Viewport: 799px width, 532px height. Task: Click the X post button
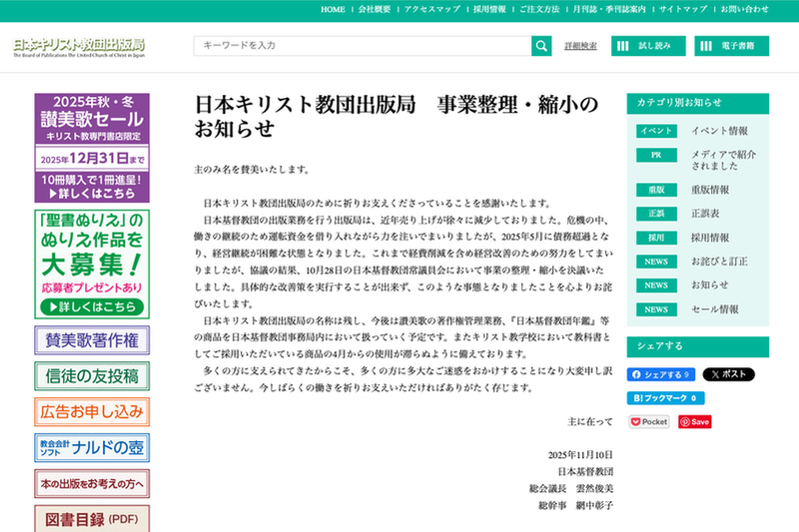coord(728,374)
